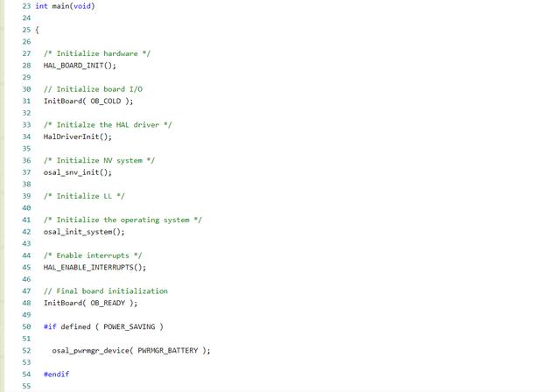Click the InitBoard( OB_READY ) statement
This screenshot has height=392, width=560.
click(90, 303)
